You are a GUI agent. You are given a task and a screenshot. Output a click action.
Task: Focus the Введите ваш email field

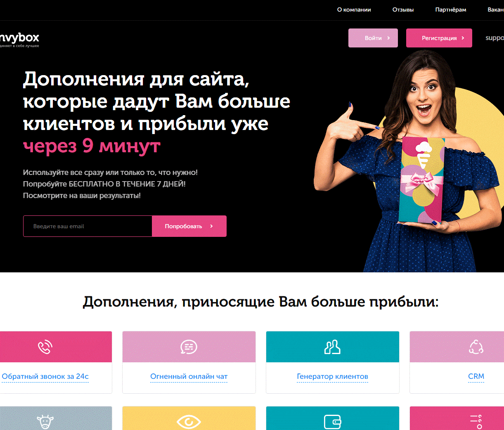pos(88,226)
